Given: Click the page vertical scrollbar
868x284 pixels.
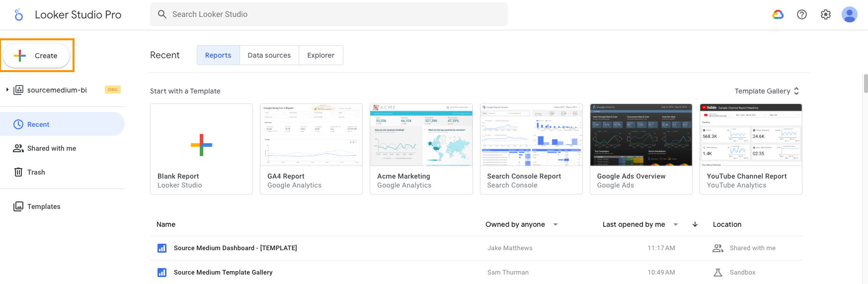Looking at the screenshot, I should tap(866, 84).
